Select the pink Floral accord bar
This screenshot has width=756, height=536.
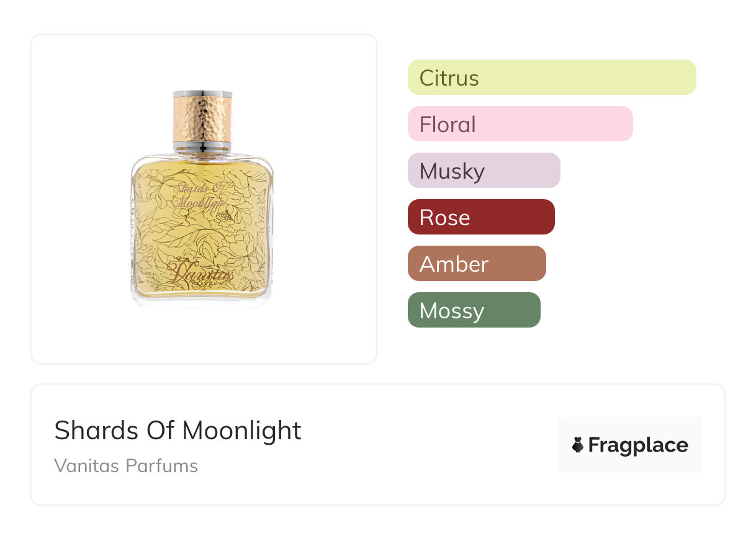(x=520, y=124)
